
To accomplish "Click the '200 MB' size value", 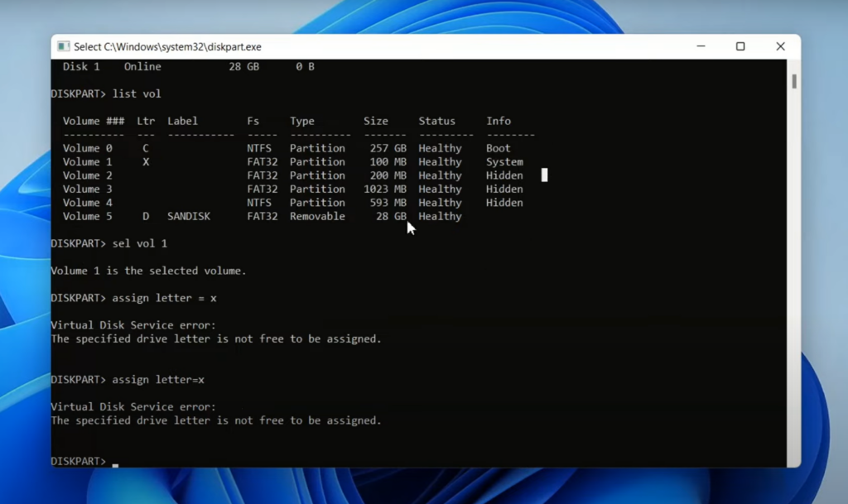I will point(388,175).
